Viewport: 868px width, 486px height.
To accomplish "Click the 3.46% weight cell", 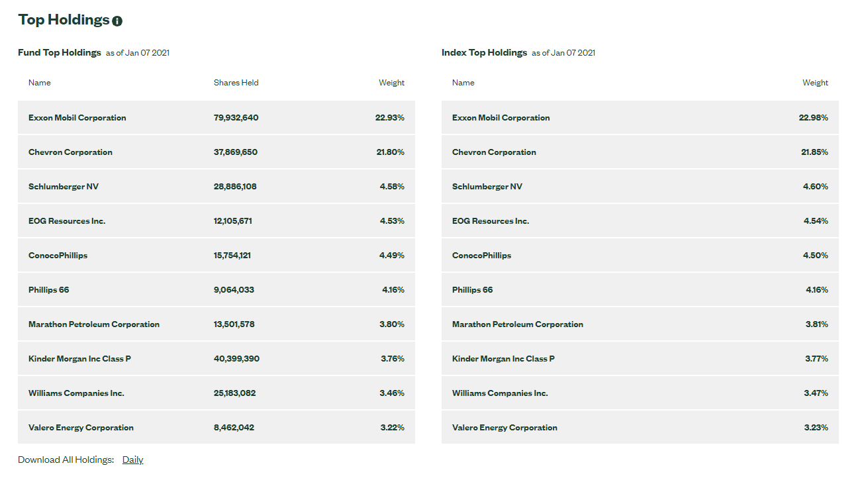I will click(392, 393).
